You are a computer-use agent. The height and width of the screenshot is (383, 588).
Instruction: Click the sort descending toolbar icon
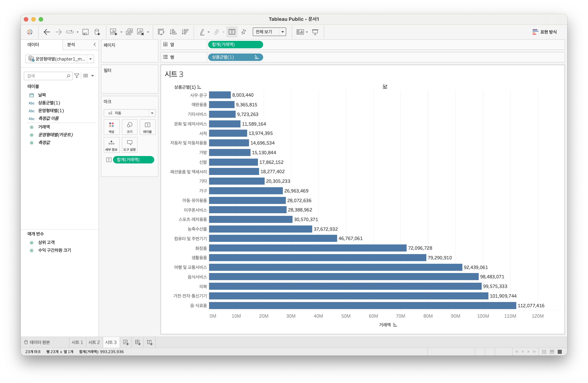185,32
